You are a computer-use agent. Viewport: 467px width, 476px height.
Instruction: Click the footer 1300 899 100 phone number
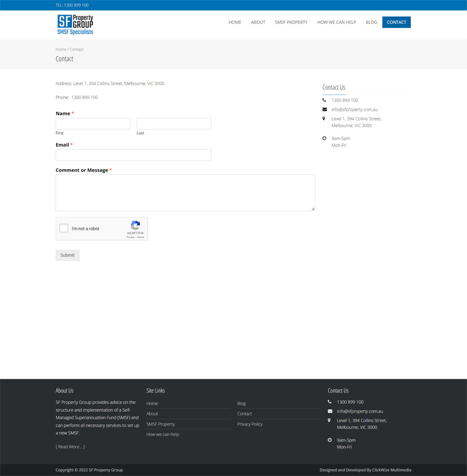click(350, 402)
